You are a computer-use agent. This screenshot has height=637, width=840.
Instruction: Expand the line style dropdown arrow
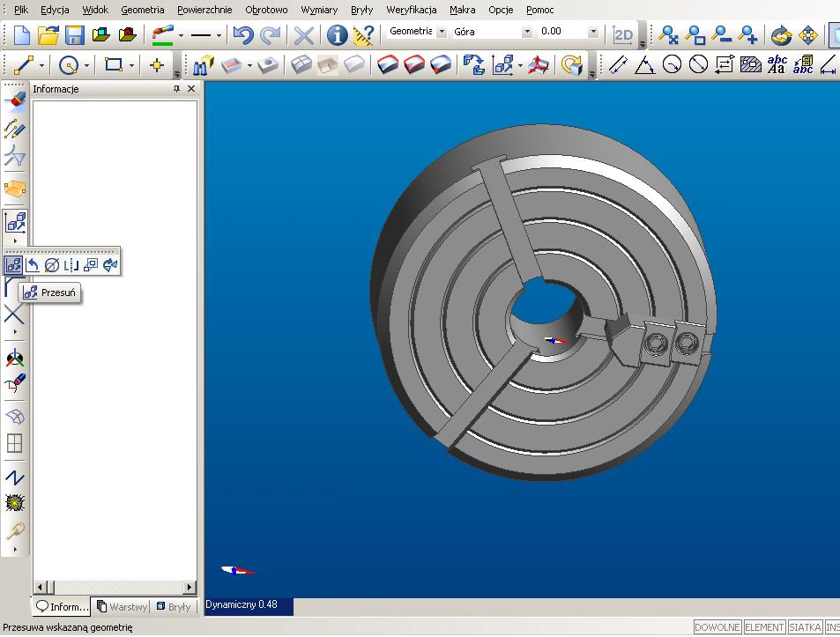pyautogui.click(x=219, y=36)
